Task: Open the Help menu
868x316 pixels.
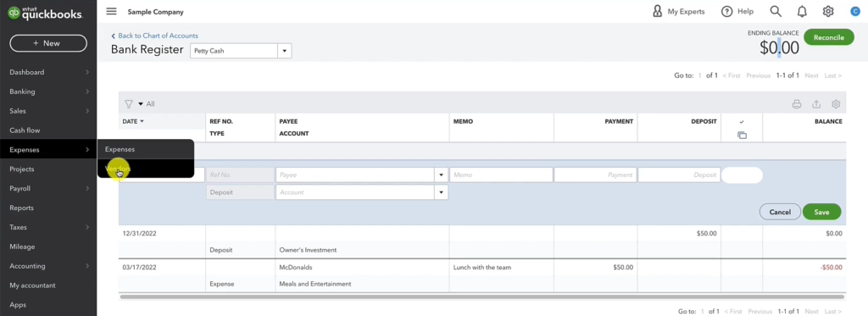Action: pyautogui.click(x=737, y=12)
